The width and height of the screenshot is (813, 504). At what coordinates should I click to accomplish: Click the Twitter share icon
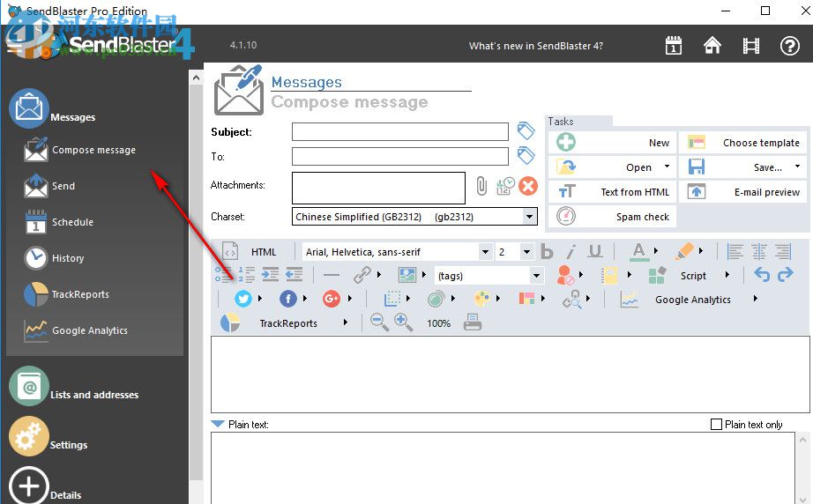tap(243, 299)
